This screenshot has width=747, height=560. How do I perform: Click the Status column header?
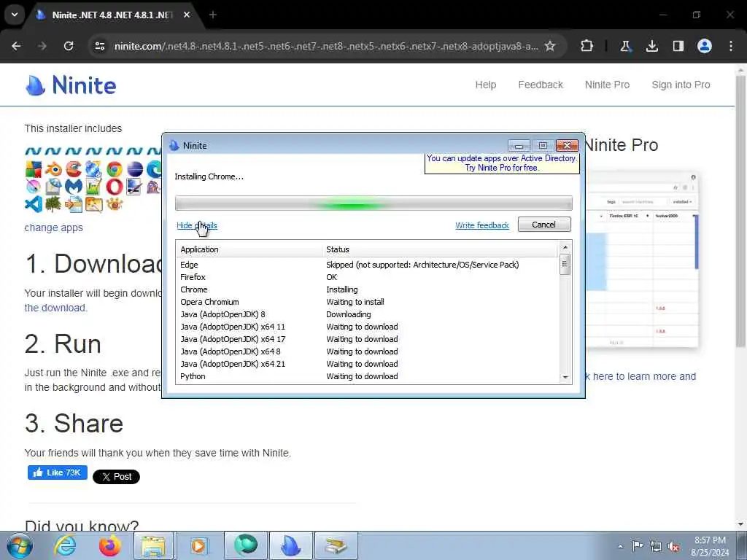tap(440, 249)
